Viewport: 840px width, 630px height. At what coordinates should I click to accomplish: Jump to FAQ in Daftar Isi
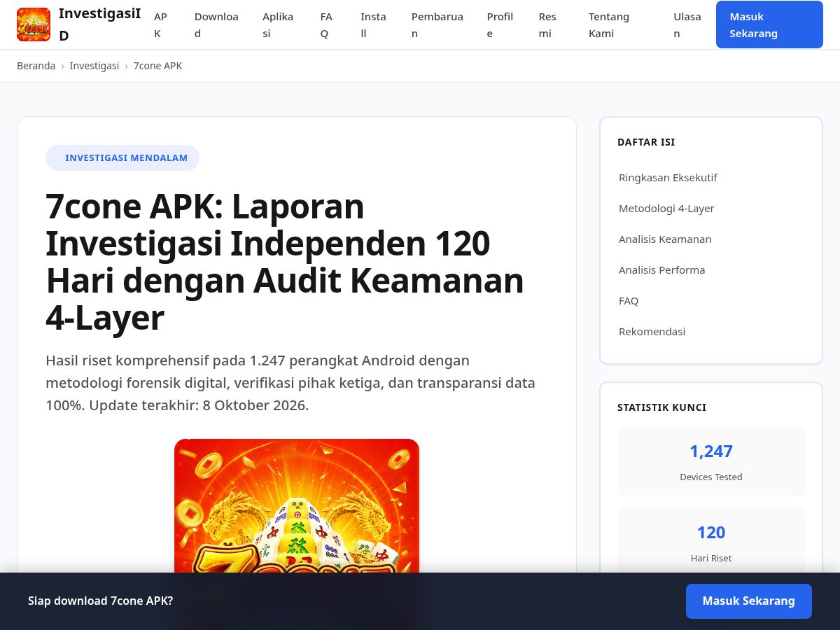pos(629,300)
